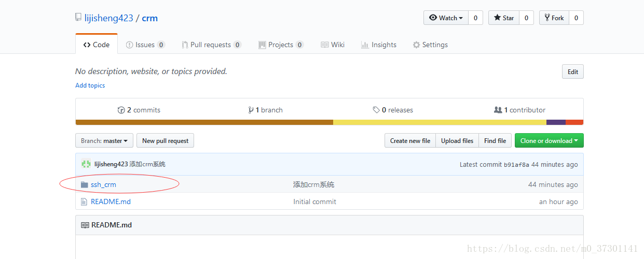Click the repository book icon beside lijisheng423
This screenshot has height=259, width=644.
pos(78,18)
